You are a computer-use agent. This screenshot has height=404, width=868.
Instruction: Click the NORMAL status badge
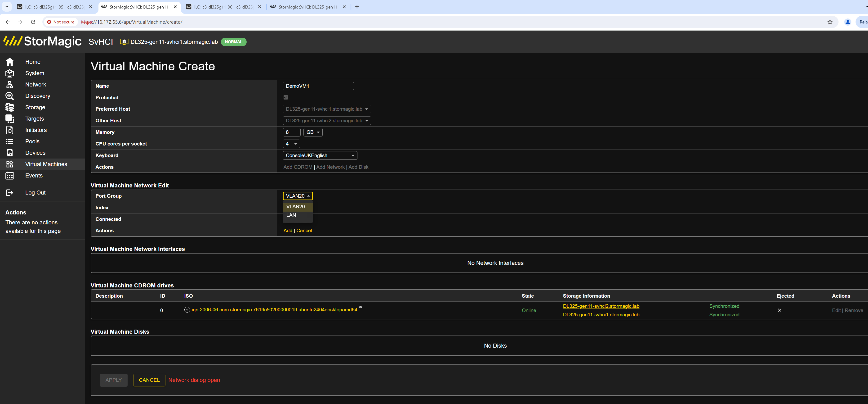234,42
